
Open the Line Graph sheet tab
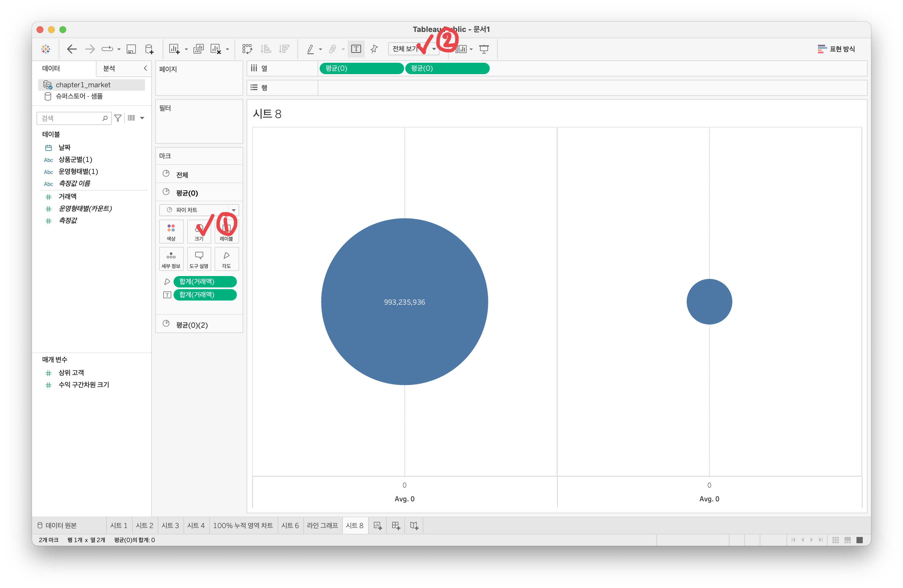click(322, 526)
